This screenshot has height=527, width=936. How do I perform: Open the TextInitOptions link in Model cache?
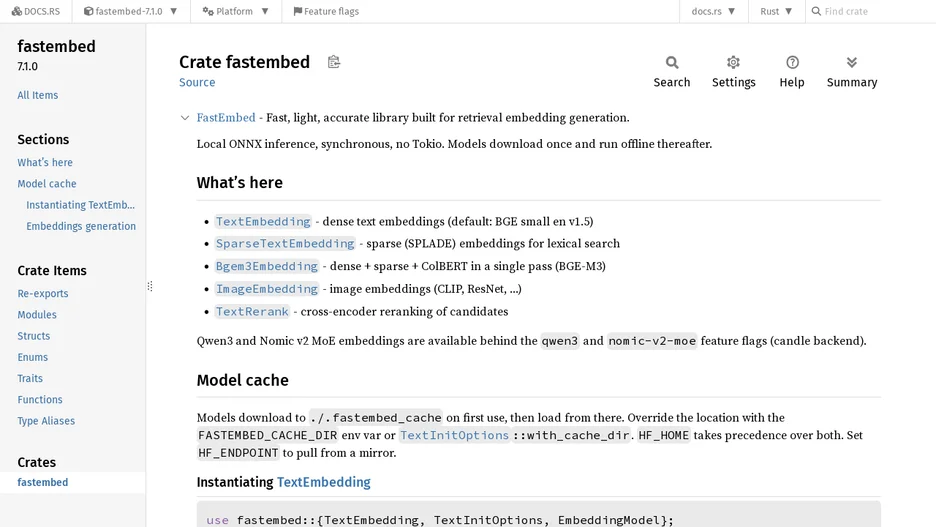[454, 435]
